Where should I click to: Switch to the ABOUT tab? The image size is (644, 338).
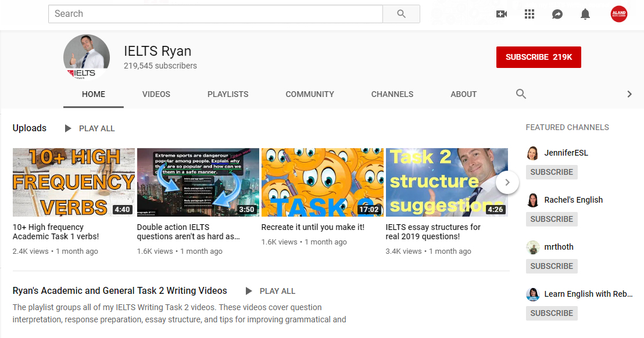click(x=463, y=94)
